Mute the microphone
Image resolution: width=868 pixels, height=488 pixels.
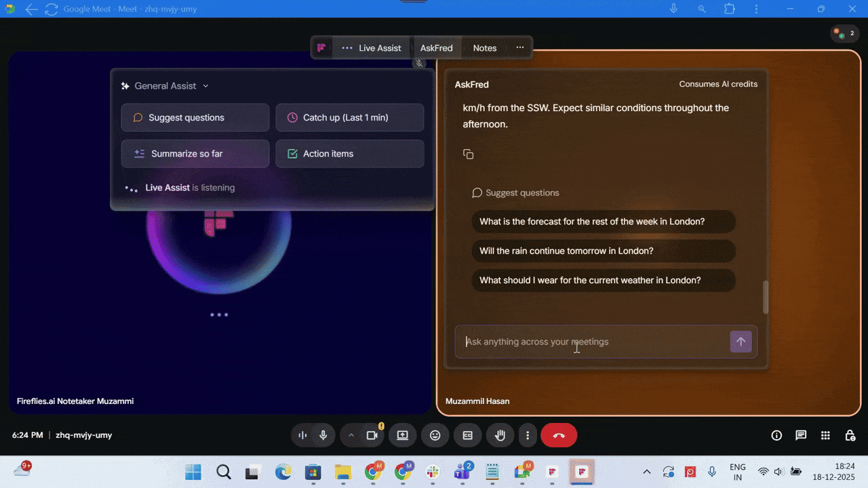[323, 435]
